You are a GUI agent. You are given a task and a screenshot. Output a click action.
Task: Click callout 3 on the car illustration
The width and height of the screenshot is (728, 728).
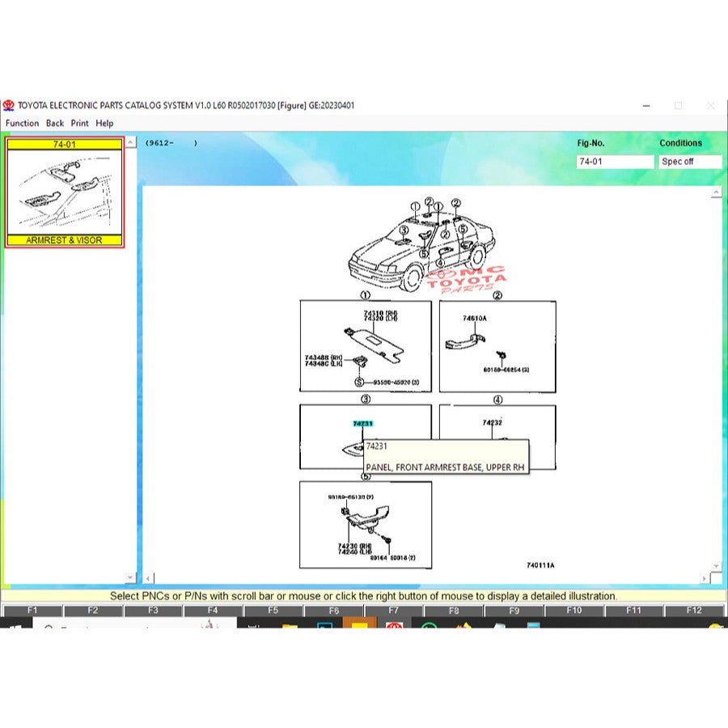(x=404, y=231)
